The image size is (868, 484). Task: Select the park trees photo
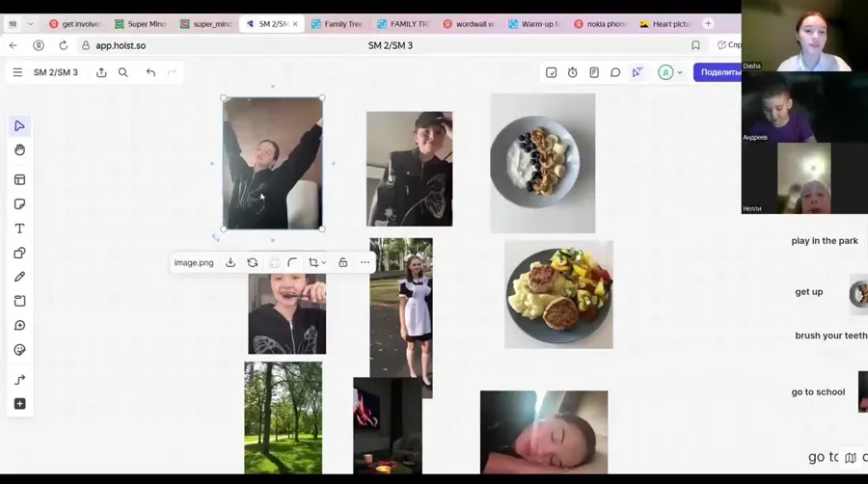[283, 417]
